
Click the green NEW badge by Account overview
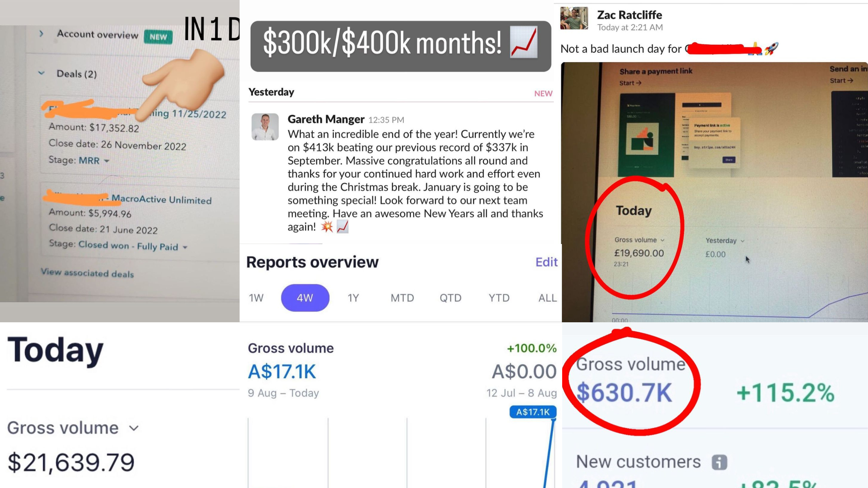point(158,37)
